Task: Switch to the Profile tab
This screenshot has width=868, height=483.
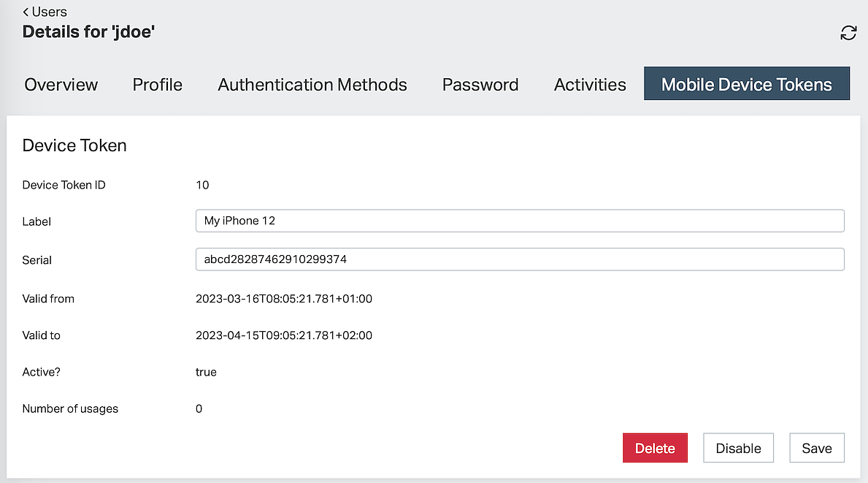Action: click(x=158, y=85)
